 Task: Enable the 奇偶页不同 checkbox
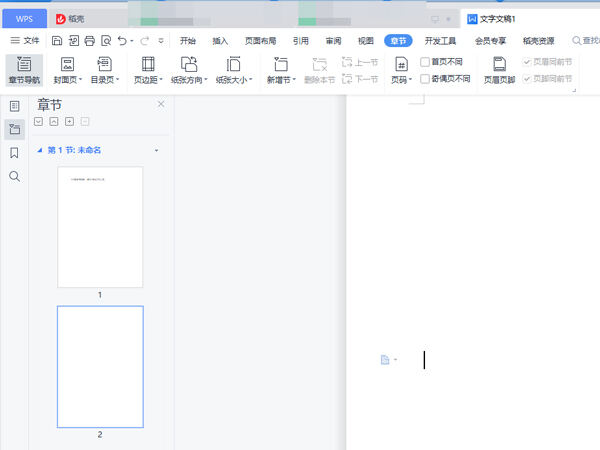click(x=426, y=78)
